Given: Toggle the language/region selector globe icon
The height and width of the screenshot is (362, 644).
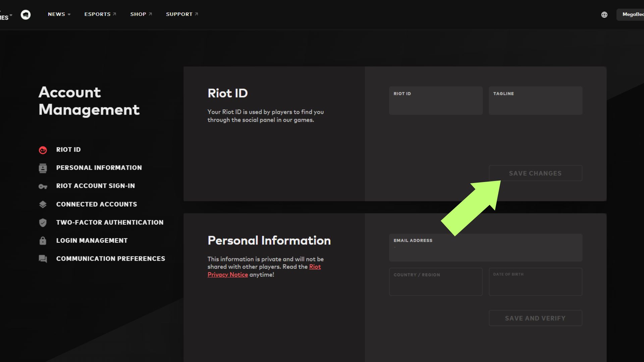Looking at the screenshot, I should click(604, 15).
